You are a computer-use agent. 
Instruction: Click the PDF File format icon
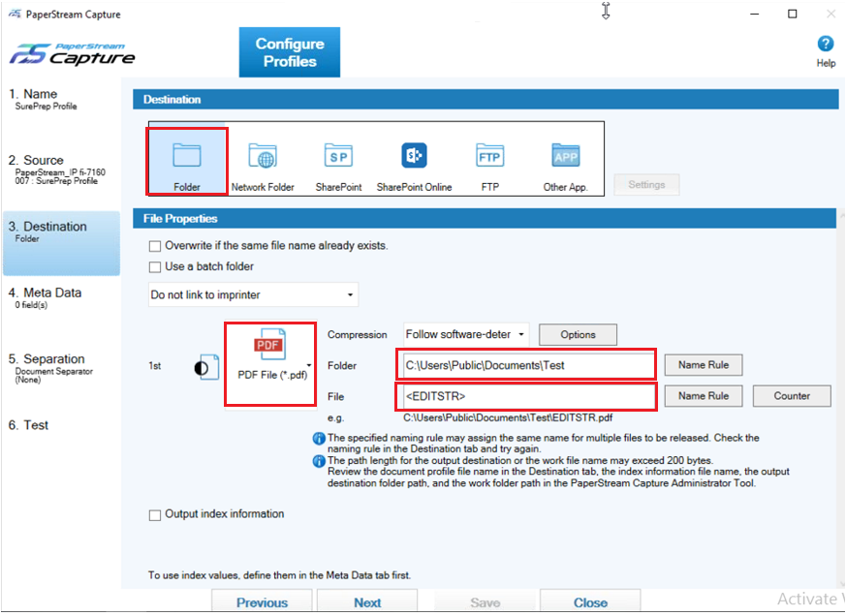268,344
